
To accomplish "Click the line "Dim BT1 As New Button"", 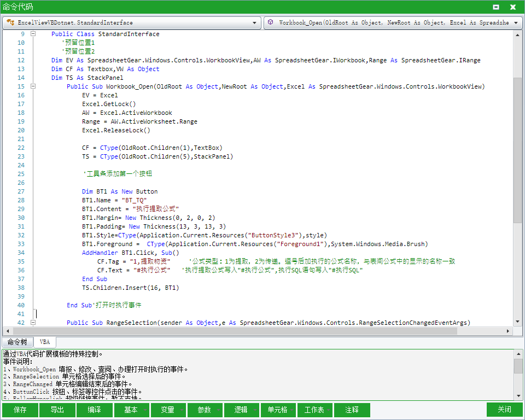I will click(x=120, y=191).
